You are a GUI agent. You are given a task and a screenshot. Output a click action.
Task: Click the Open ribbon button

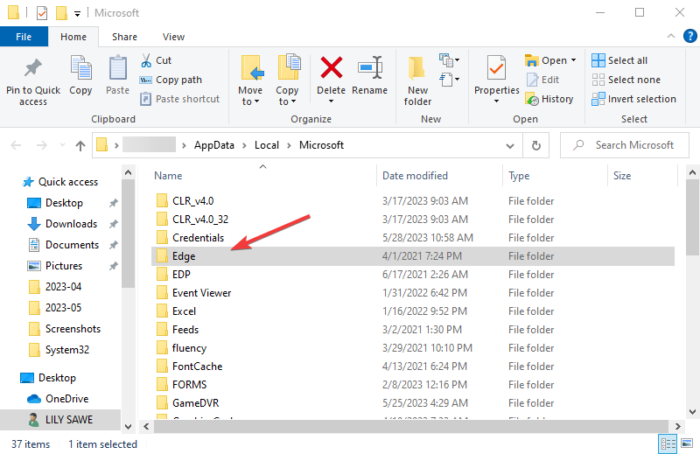click(x=546, y=60)
